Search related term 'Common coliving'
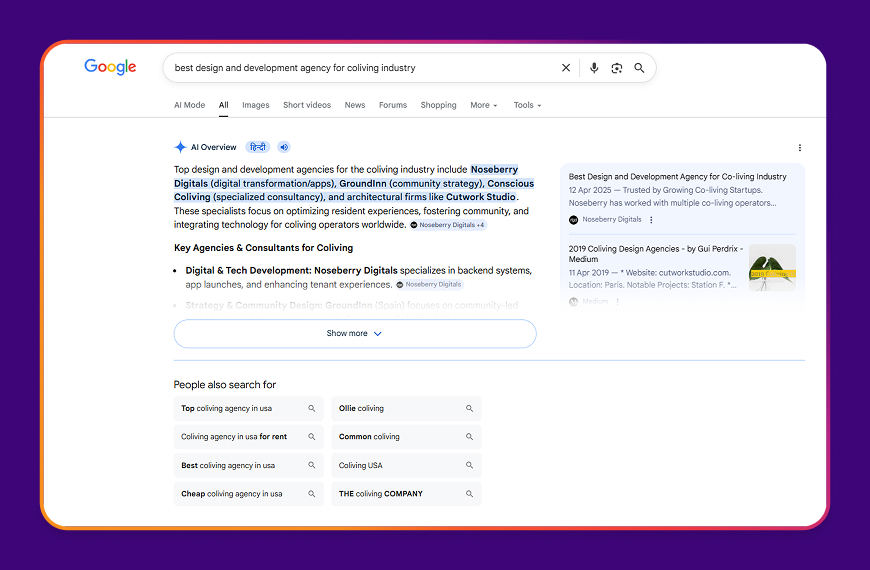 pos(406,437)
